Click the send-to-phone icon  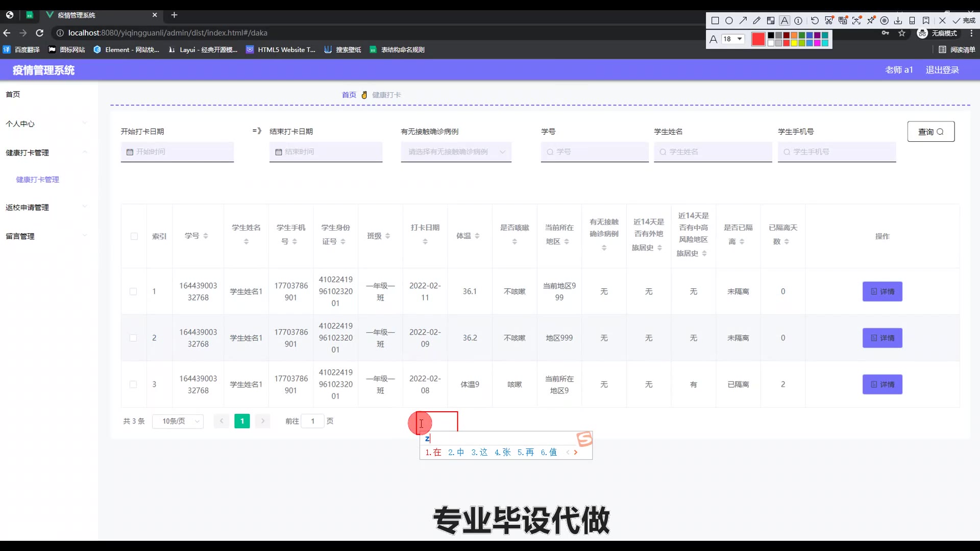912,21
